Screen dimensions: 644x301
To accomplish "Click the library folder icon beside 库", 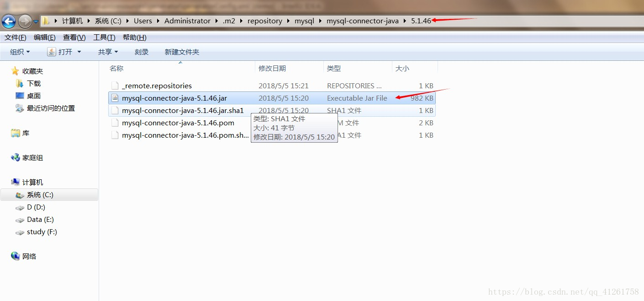I will (x=15, y=133).
